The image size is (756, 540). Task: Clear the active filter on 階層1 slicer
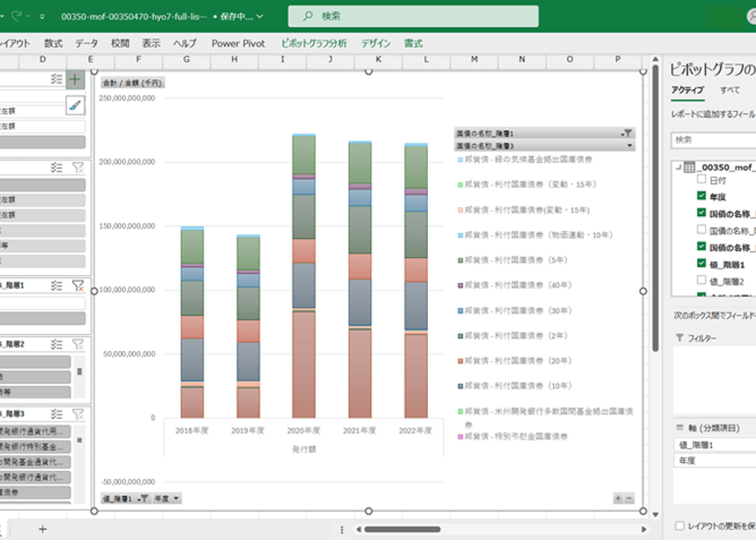click(78, 286)
